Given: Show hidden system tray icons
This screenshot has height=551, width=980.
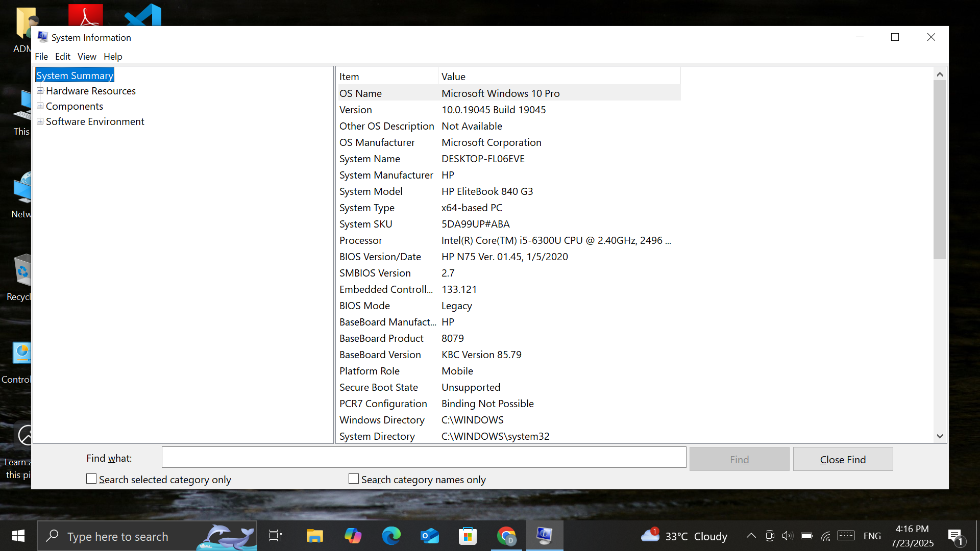Looking at the screenshot, I should tap(751, 536).
